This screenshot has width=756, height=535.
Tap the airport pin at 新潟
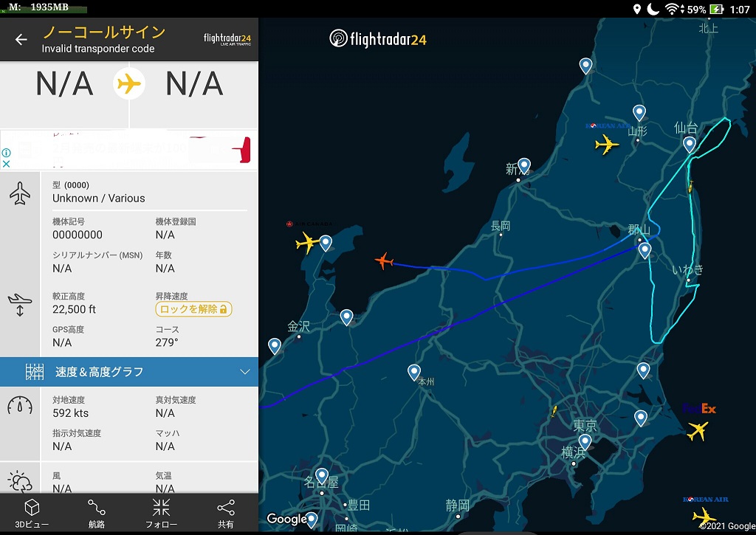(524, 166)
